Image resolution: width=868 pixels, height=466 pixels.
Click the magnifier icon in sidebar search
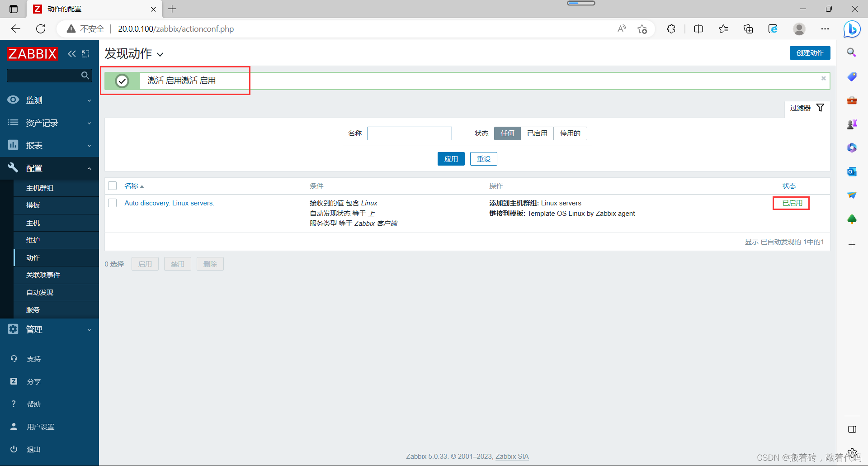pos(85,76)
